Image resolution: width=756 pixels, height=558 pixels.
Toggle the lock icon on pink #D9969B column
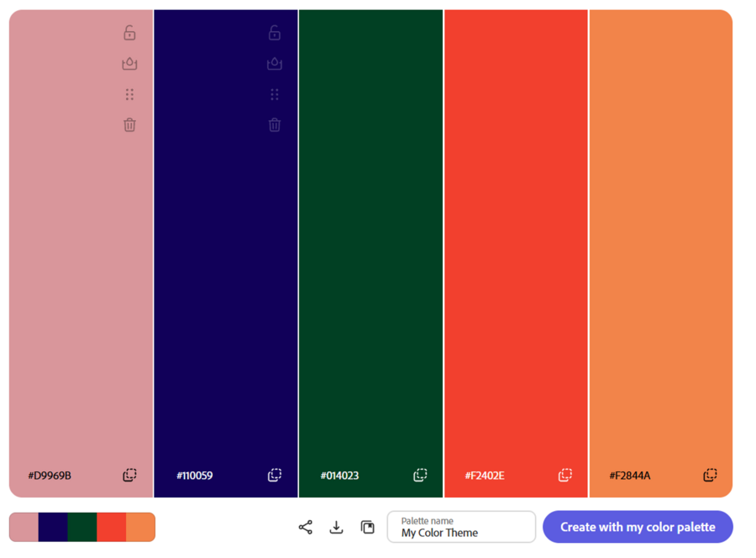coord(129,33)
